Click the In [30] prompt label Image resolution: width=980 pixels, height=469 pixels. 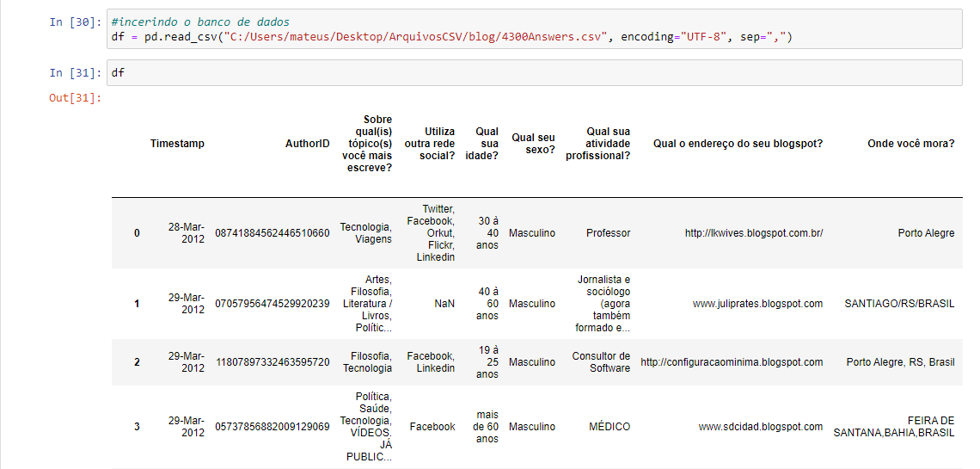coord(75,22)
